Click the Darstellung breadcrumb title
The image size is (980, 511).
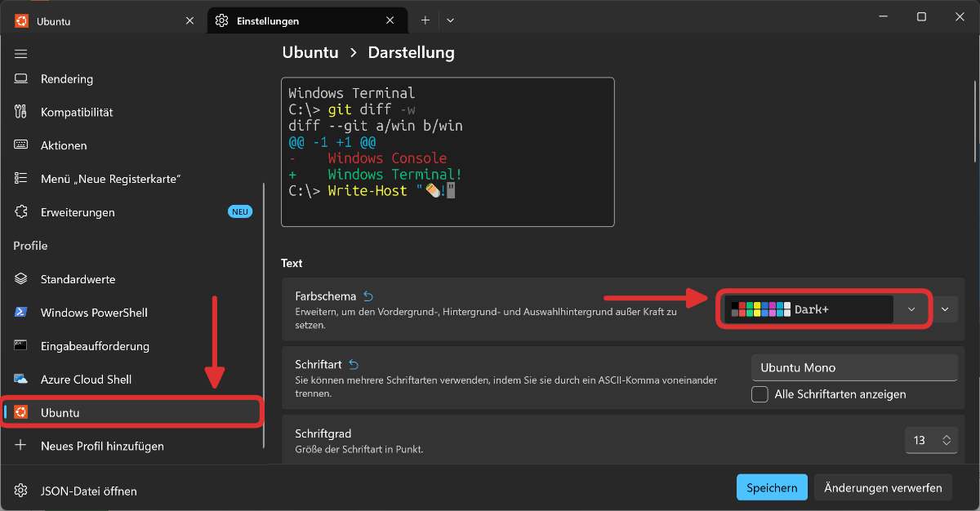coord(411,52)
